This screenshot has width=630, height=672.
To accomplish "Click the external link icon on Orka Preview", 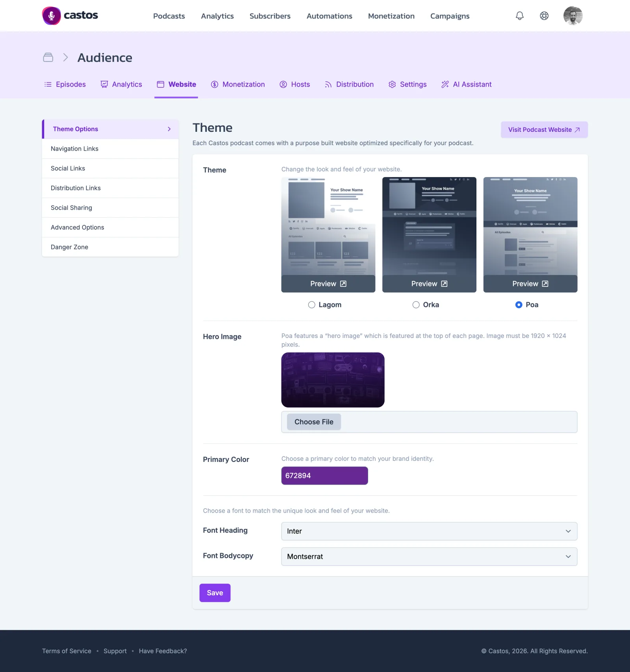I will click(444, 284).
